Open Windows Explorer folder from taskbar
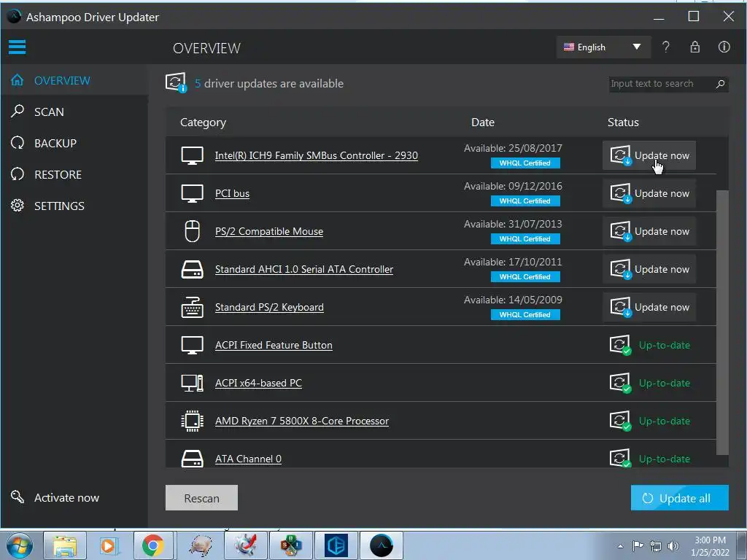Screen dimensions: 747x560 pyautogui.click(x=65, y=545)
